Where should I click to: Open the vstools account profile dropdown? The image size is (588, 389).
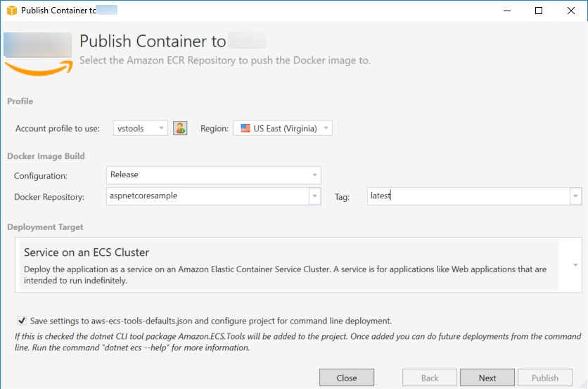tap(141, 128)
